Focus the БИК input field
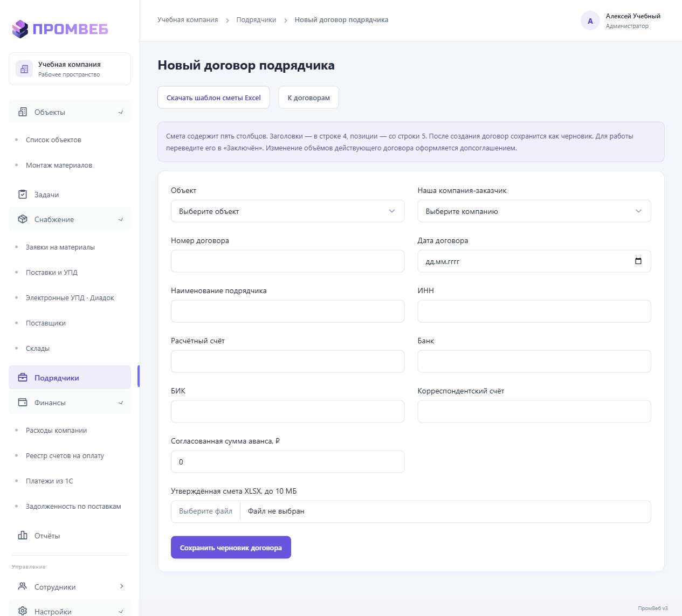682x616 pixels. [x=287, y=412]
